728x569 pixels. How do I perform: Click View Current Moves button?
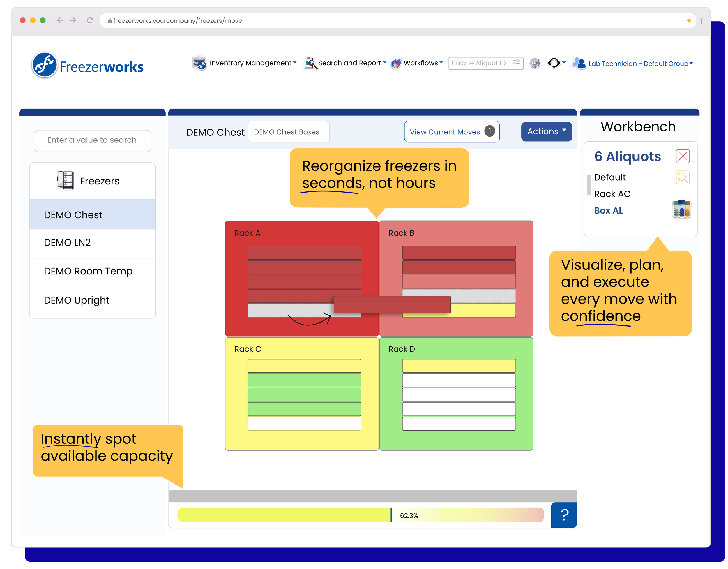452,132
